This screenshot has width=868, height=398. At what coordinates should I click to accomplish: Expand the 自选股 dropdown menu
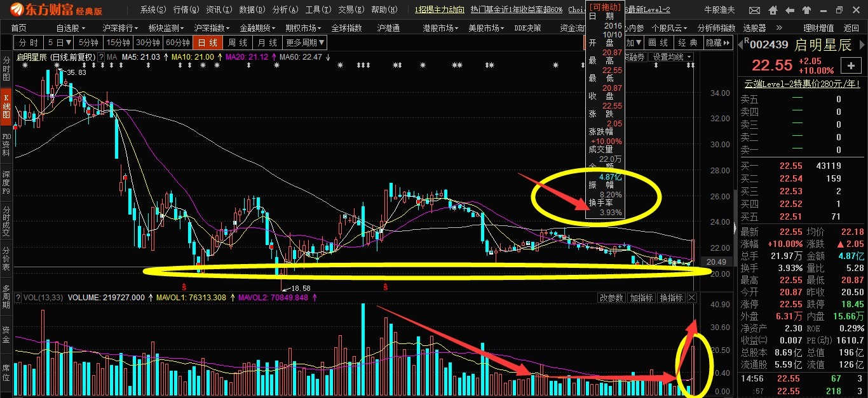click(71, 28)
